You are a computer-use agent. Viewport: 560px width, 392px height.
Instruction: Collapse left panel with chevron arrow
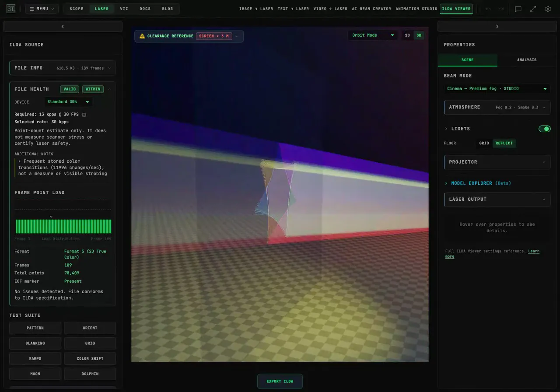pos(63,27)
